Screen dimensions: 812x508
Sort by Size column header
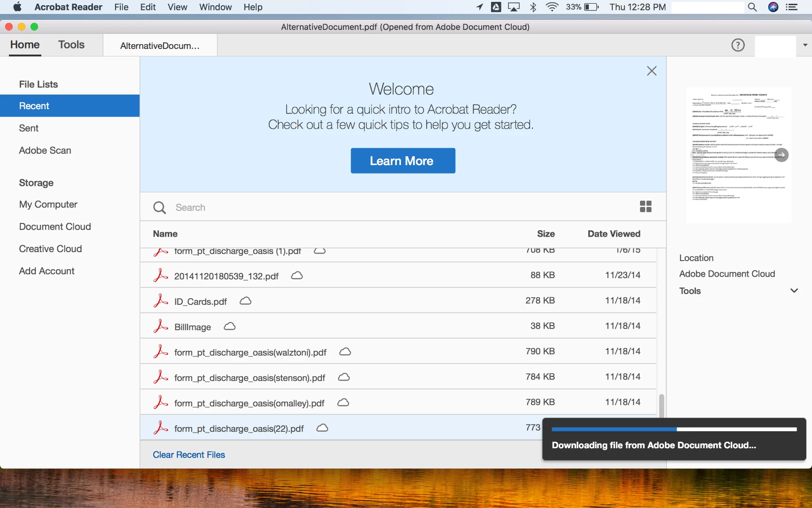[546, 234]
